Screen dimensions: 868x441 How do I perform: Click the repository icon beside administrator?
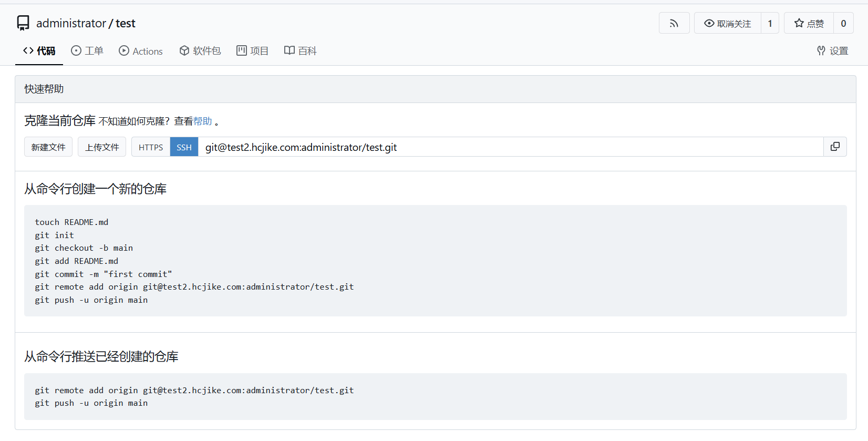23,23
